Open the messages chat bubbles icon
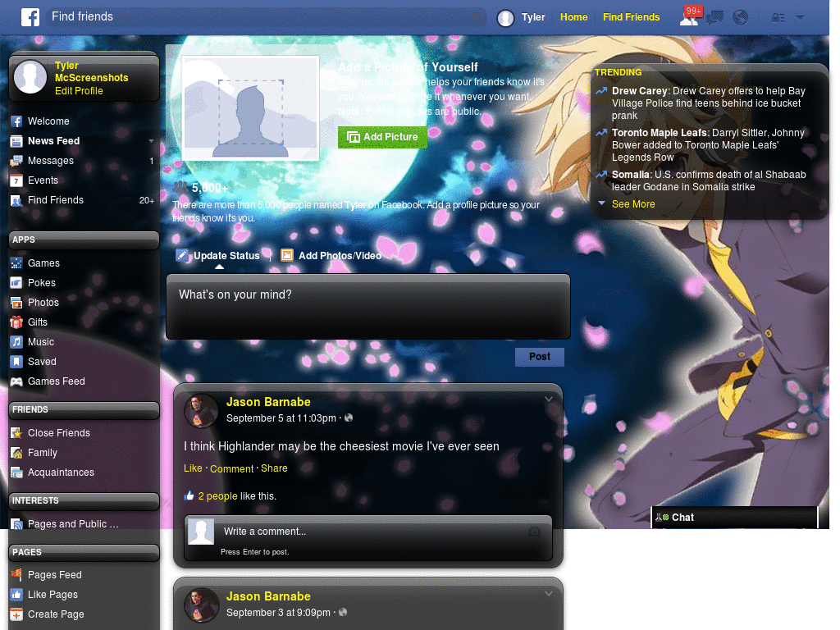840x630 pixels. point(714,18)
